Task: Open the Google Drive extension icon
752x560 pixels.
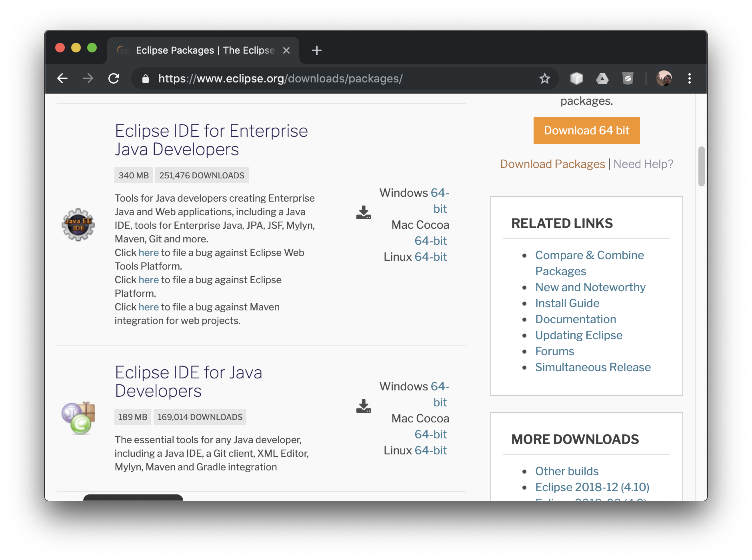Action: pos(602,78)
